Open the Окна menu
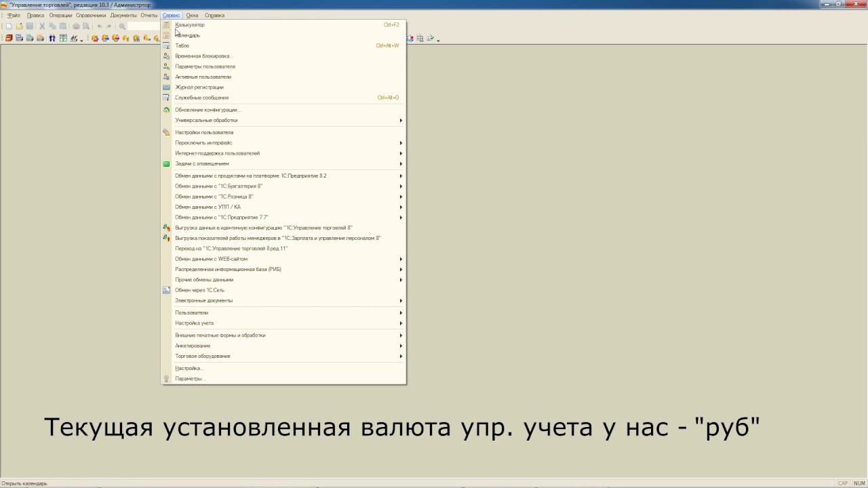The height and width of the screenshot is (488, 868). [193, 15]
